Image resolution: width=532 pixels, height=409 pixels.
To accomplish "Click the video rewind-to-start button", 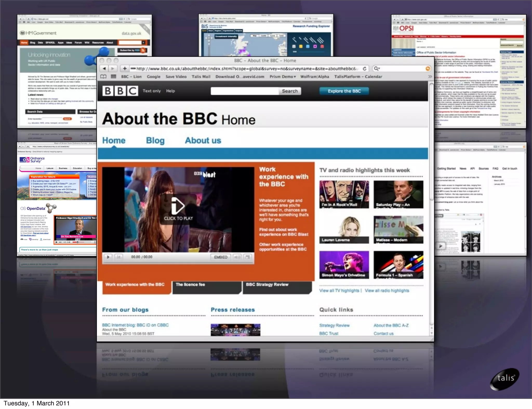I will tap(119, 257).
